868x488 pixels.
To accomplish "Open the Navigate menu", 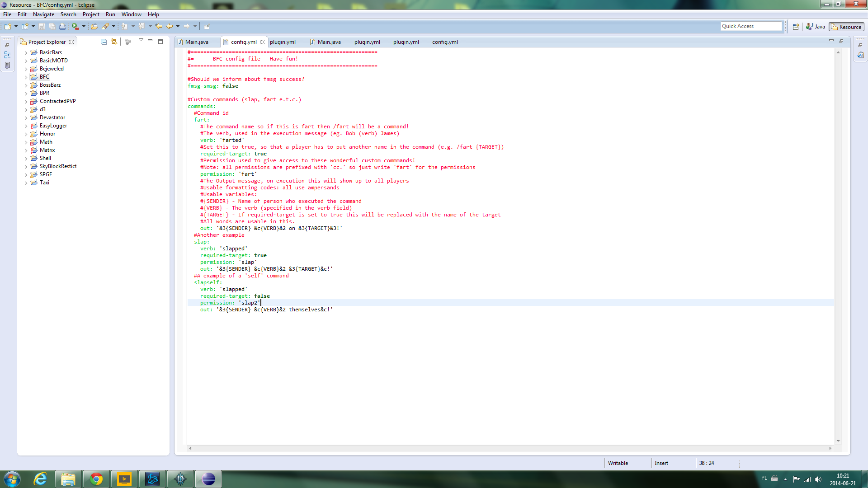I will (x=43, y=14).
